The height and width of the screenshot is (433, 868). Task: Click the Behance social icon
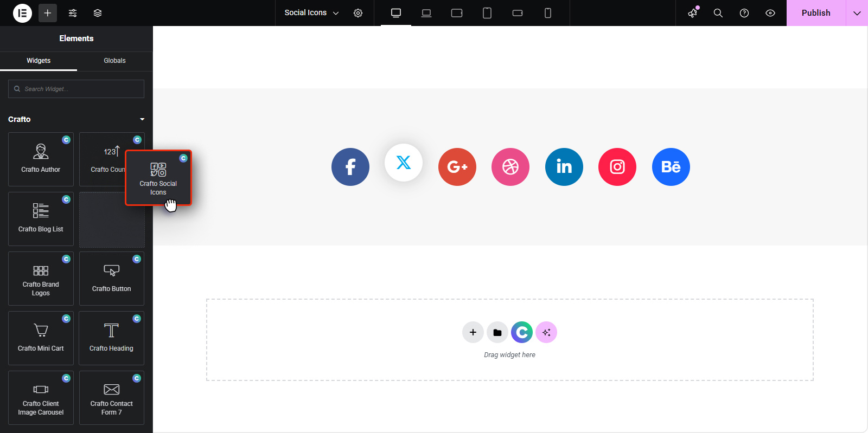671,167
